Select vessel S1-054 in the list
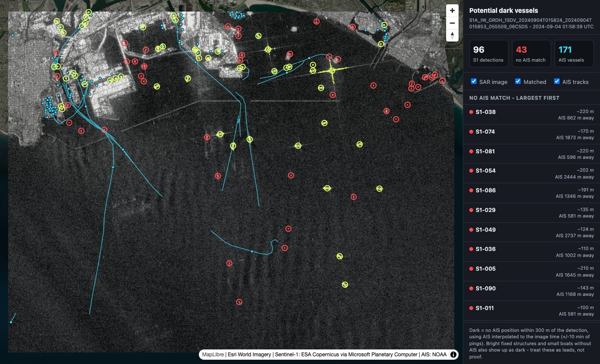The height and width of the screenshot is (364, 600). [x=531, y=173]
